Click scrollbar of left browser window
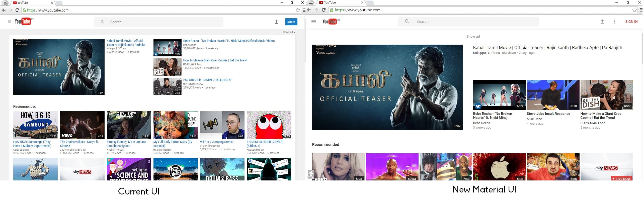The image size is (644, 200). [x=305, y=40]
